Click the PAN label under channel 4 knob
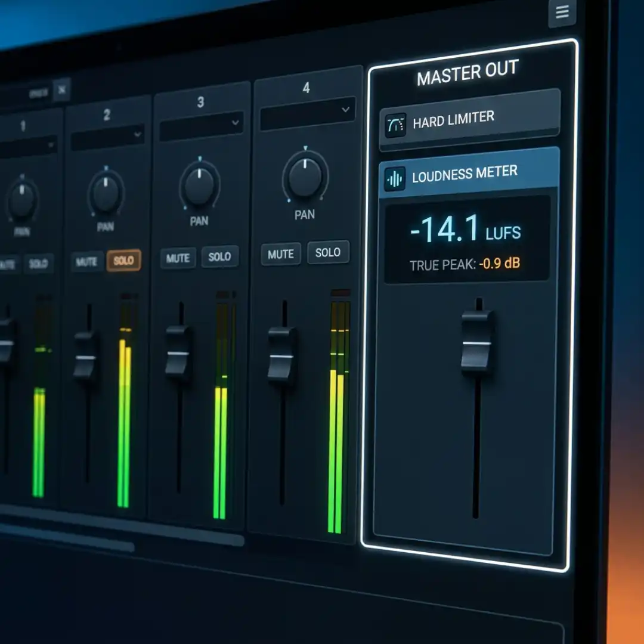Screen dimensions: 644x644 [x=305, y=215]
